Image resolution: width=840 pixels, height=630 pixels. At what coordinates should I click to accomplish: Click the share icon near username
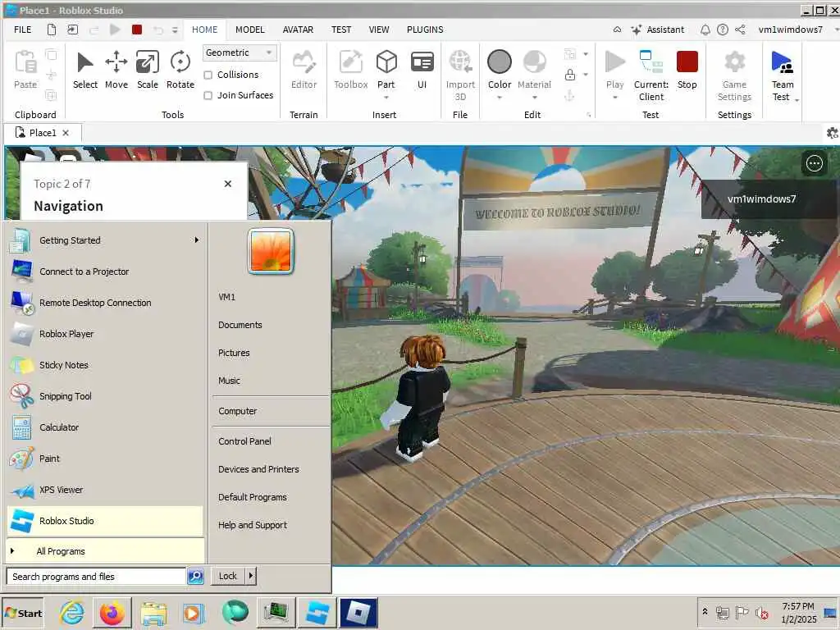coord(740,30)
